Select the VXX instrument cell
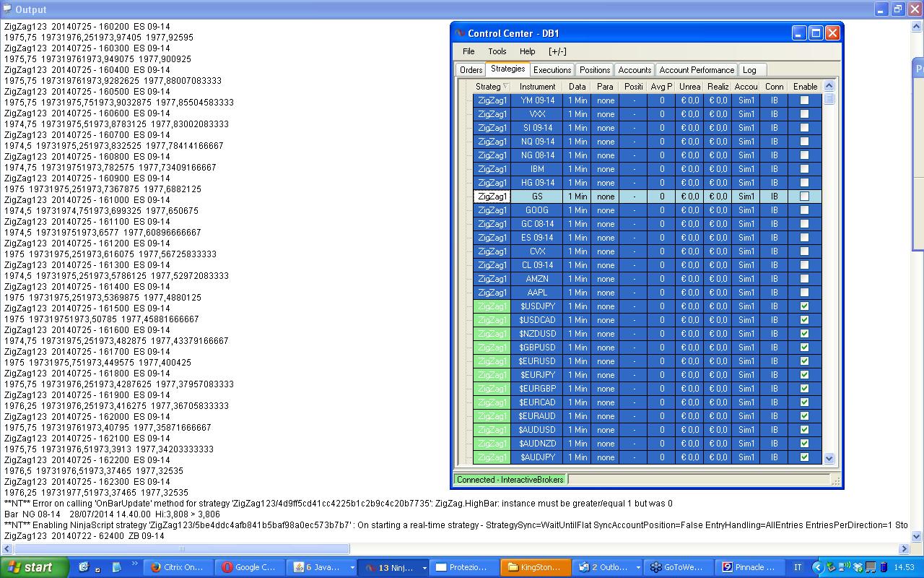The image size is (924, 578). click(x=537, y=114)
